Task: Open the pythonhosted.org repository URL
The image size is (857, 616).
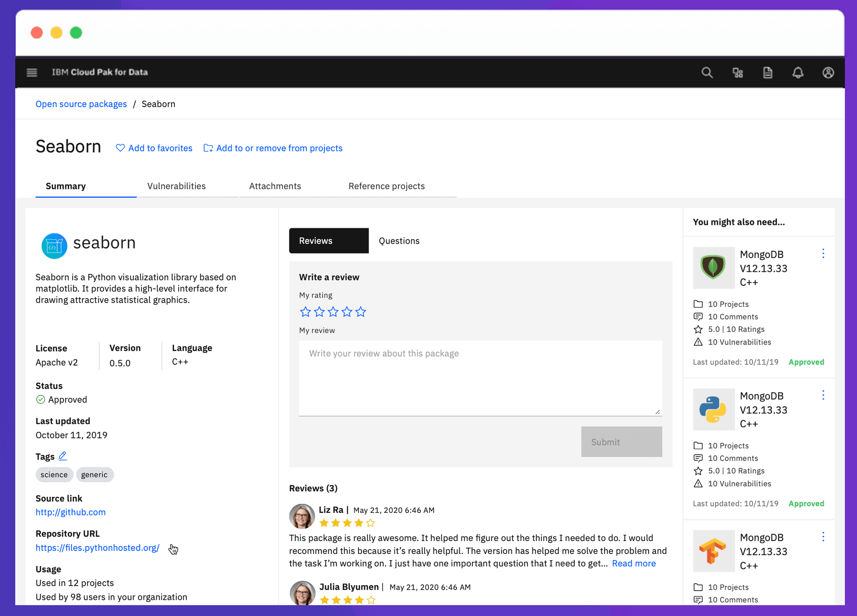Action: (97, 548)
